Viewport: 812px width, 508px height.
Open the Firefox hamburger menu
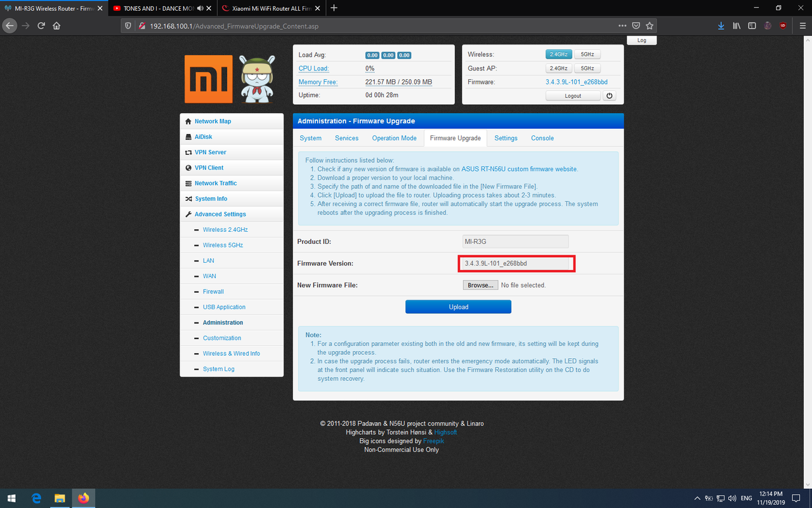point(802,26)
